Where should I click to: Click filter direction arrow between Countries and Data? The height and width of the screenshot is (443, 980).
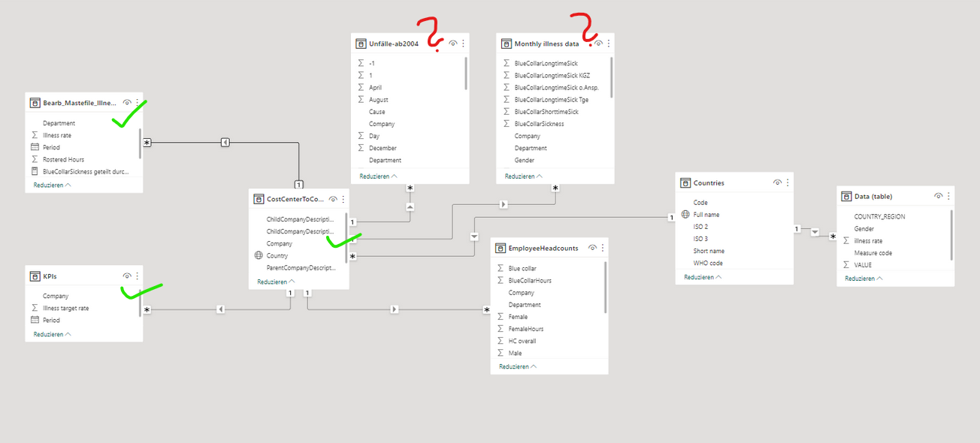tap(815, 232)
